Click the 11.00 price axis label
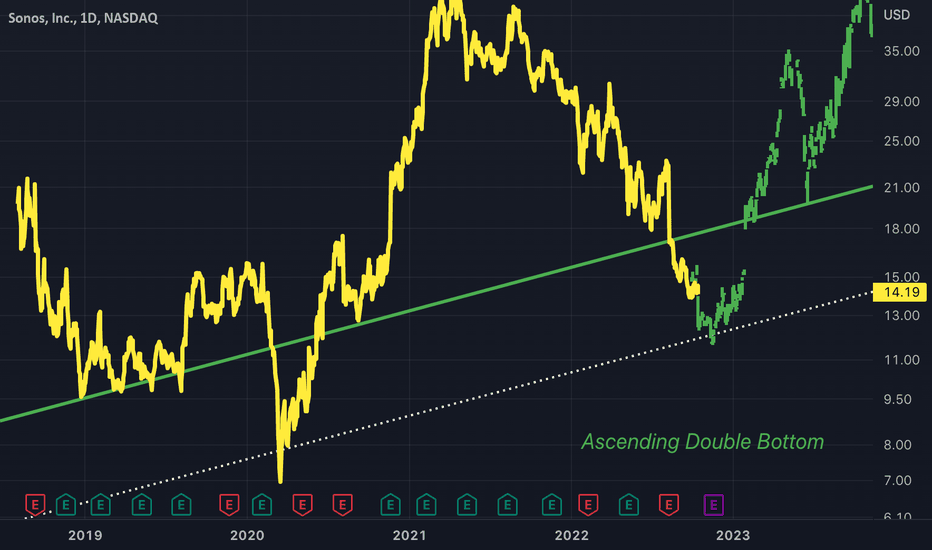Viewport: 932px width, 550px height. pos(902,360)
